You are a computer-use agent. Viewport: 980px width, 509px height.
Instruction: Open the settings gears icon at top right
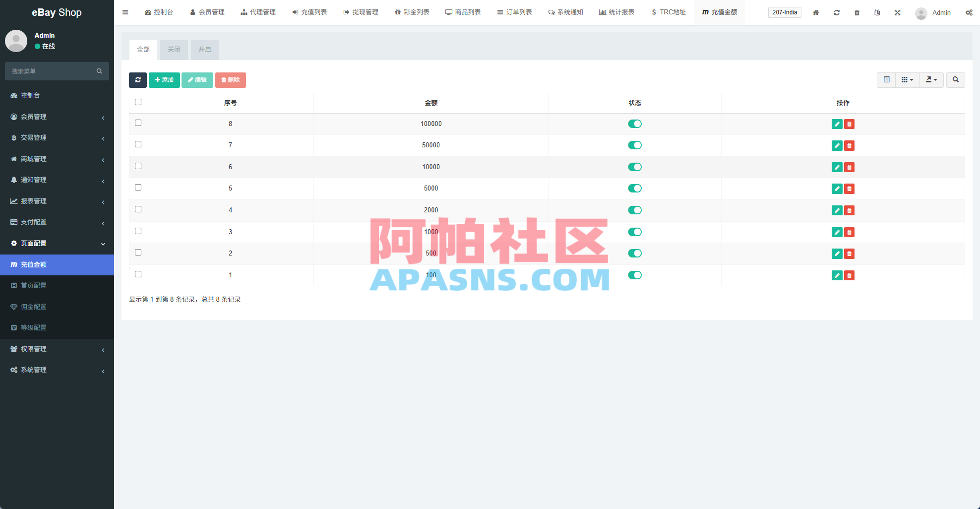tap(969, 12)
